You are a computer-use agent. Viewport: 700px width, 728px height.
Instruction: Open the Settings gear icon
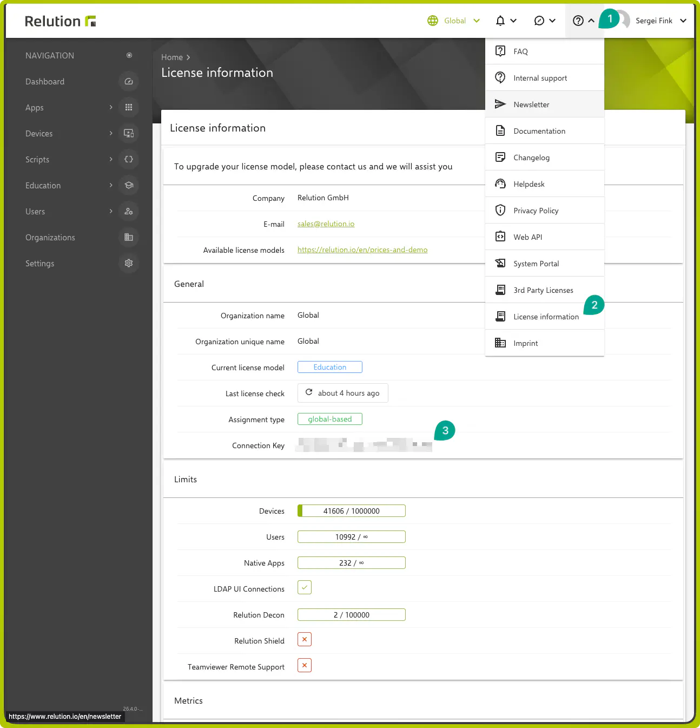[129, 263]
